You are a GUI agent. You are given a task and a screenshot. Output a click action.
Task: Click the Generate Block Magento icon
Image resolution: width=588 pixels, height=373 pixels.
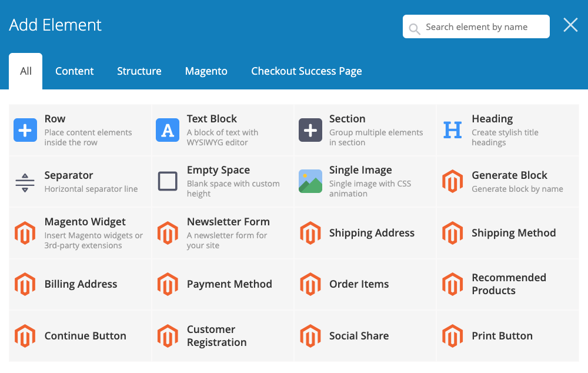453,181
